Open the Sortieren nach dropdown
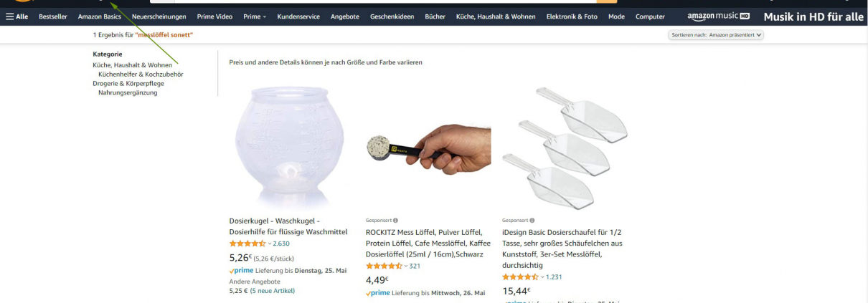This screenshot has width=868, height=303. [x=716, y=34]
